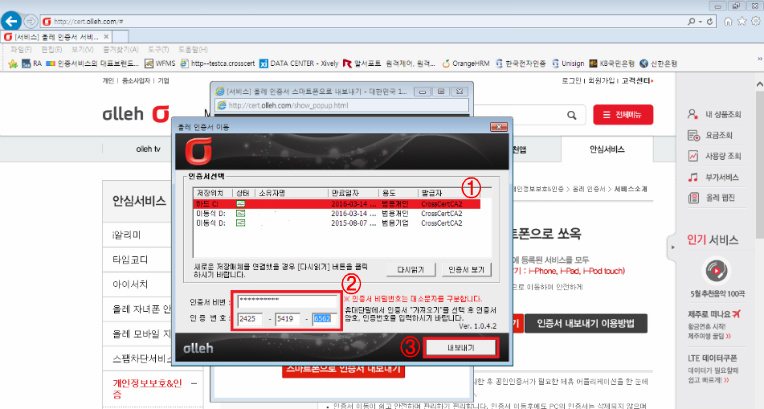Viewport: 764px width, 409px height.
Task: Open the 보기(V) menu
Action: (82, 50)
